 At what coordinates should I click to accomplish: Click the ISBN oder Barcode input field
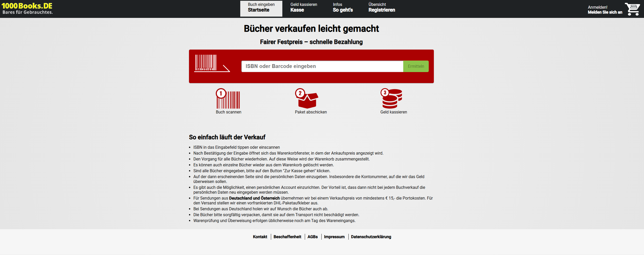pos(322,66)
